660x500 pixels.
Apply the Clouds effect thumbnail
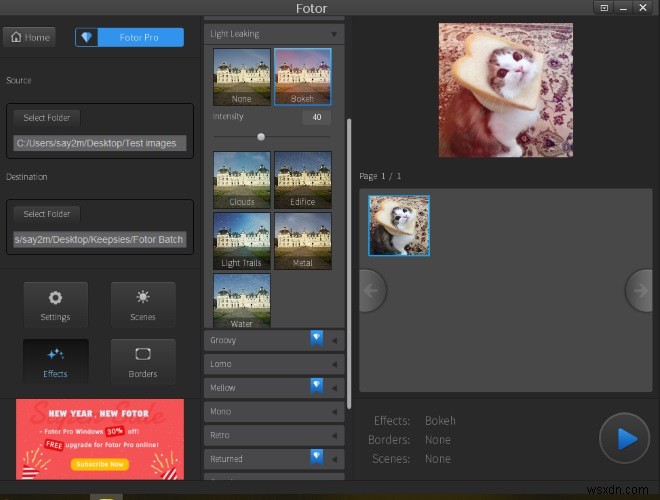[242, 180]
